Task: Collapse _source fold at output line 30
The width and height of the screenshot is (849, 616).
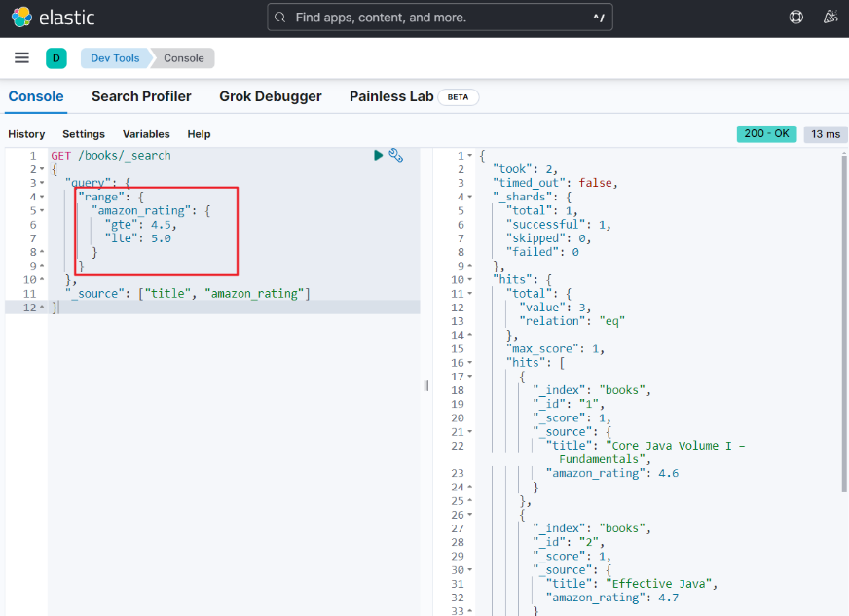Action: [x=470, y=570]
